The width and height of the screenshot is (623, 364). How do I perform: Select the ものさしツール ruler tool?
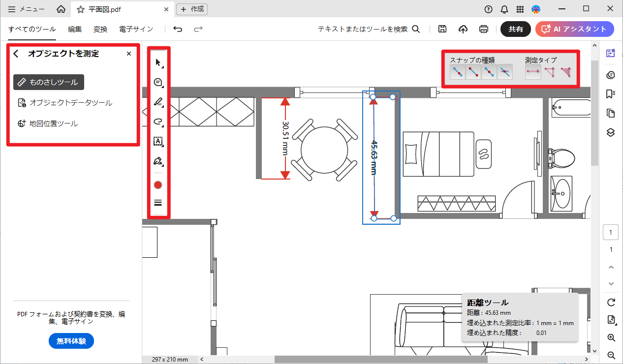click(x=49, y=82)
